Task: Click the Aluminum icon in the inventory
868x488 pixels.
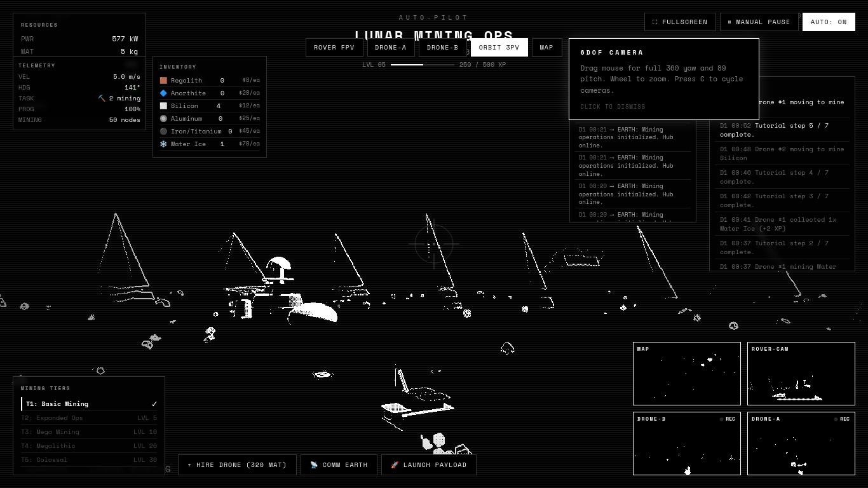Action: pos(163,119)
